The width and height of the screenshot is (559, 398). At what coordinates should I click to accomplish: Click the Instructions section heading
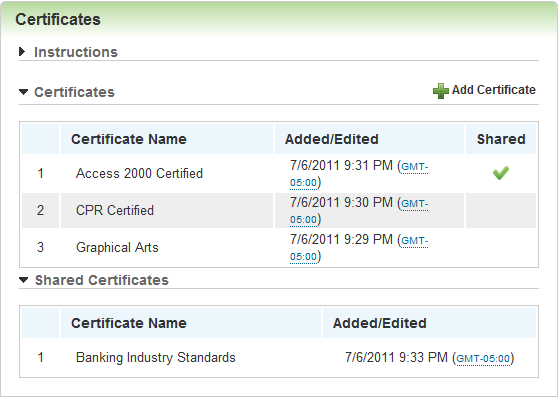tap(76, 52)
